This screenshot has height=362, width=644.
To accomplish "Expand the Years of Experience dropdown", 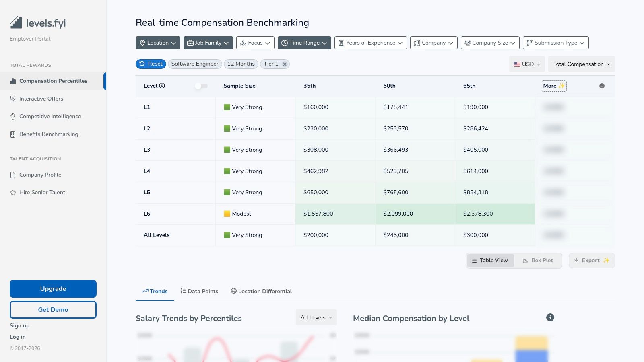I will coord(370,43).
